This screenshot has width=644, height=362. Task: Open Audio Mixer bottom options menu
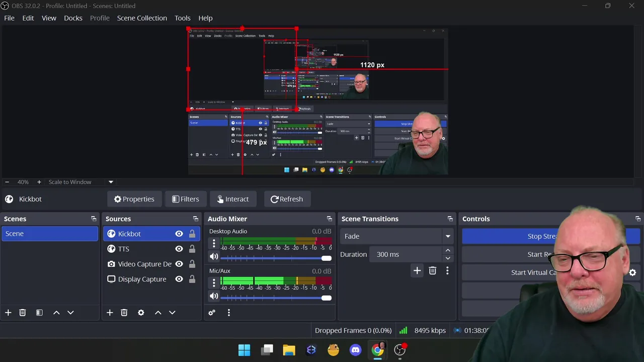(x=229, y=313)
